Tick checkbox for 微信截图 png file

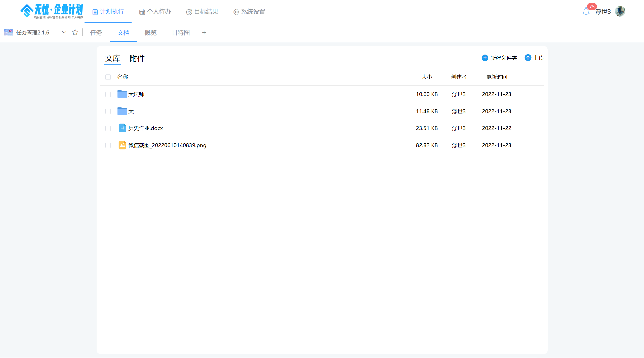pos(108,145)
